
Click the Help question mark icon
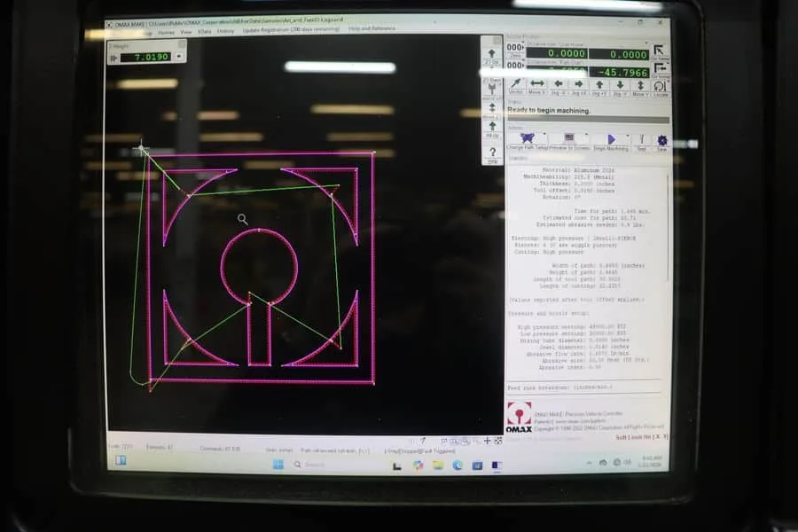click(x=493, y=153)
